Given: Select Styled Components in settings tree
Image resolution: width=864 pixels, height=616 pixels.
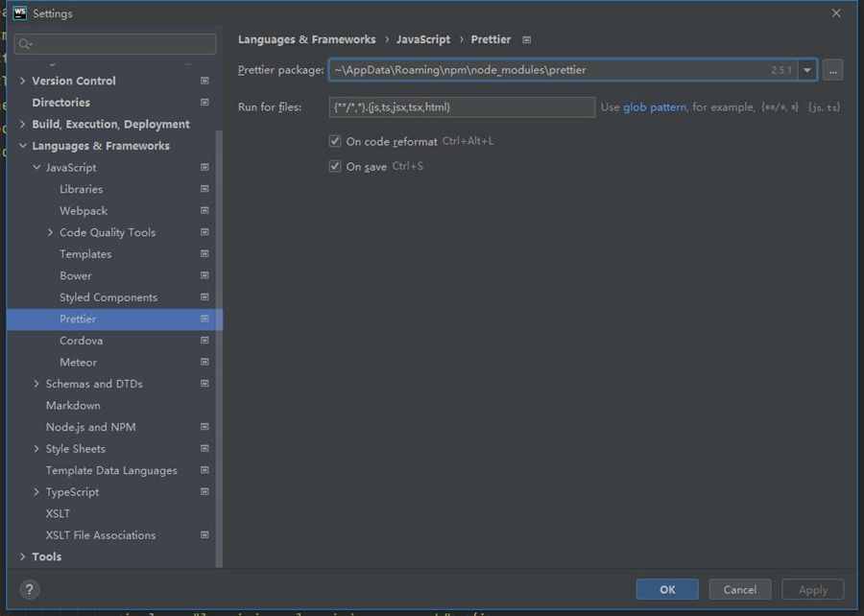Looking at the screenshot, I should point(108,297).
